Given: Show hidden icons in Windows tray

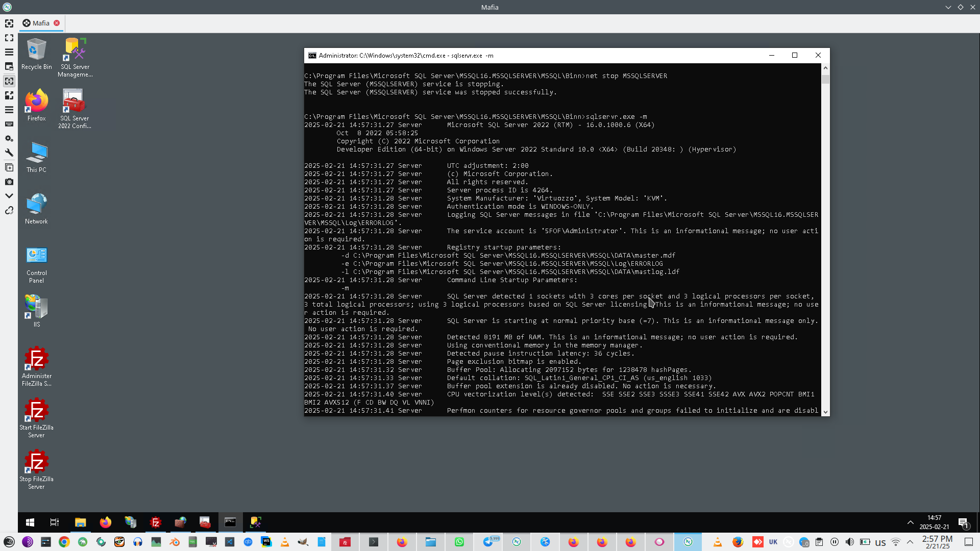Looking at the screenshot, I should pos(910,522).
